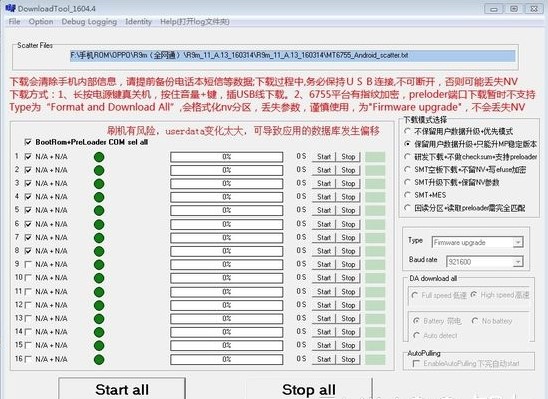Enable the EnableAutoPulling checkbox
548x399 pixels.
(416, 364)
